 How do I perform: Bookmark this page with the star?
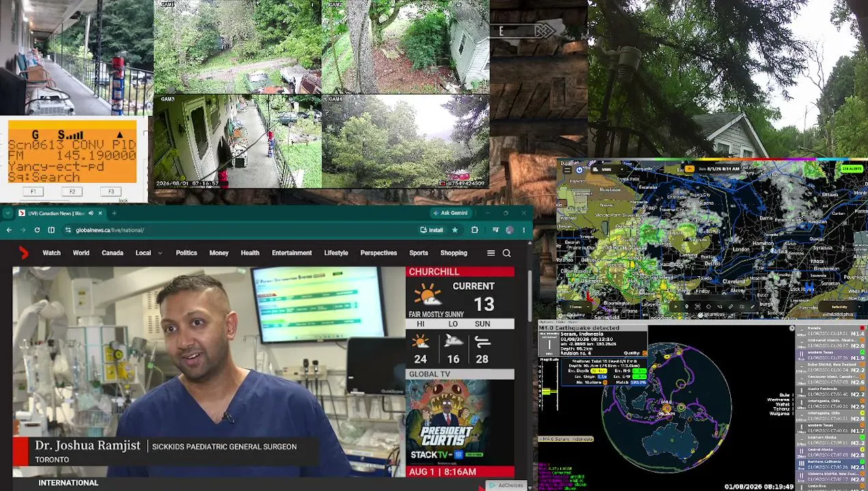(x=454, y=230)
